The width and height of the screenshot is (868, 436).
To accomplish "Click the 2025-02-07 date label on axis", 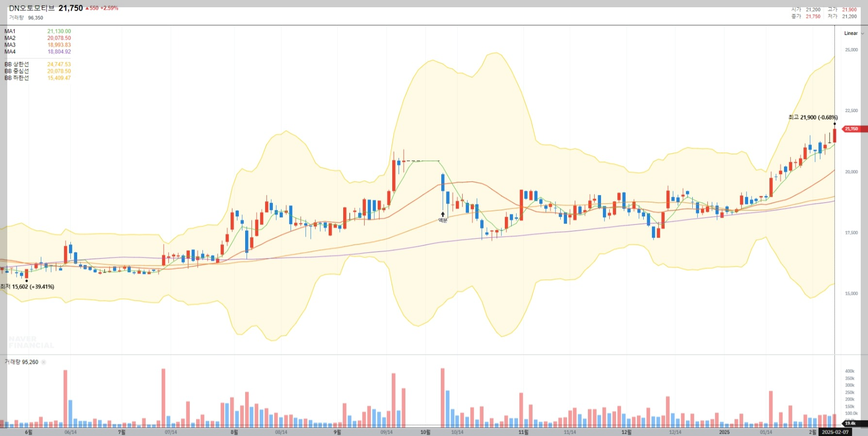I will [x=835, y=432].
